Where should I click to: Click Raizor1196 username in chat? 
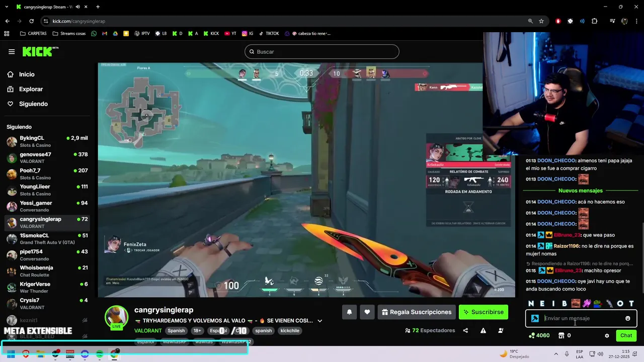pyautogui.click(x=567, y=246)
